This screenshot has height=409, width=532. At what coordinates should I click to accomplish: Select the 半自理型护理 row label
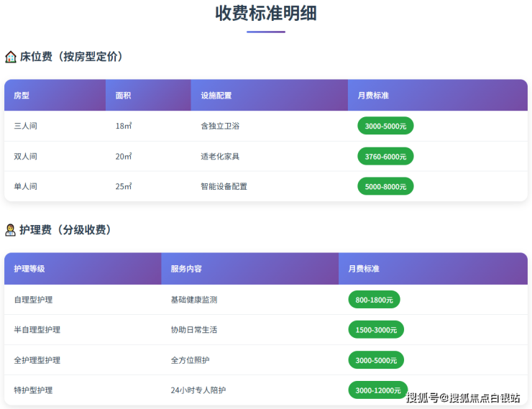pyautogui.click(x=37, y=330)
